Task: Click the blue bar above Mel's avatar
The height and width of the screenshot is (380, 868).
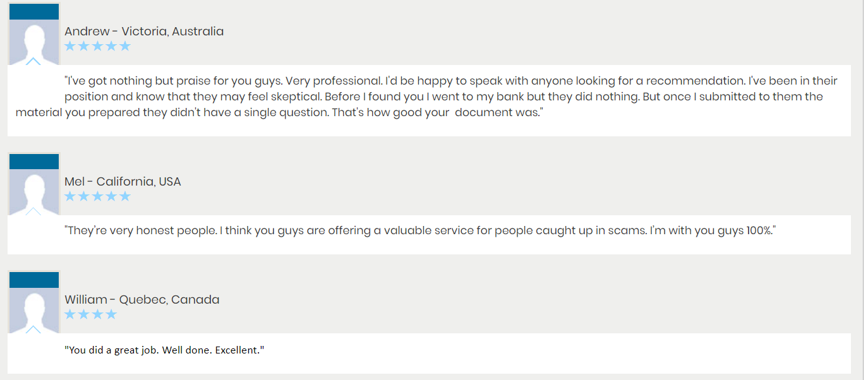Action: pyautogui.click(x=34, y=162)
